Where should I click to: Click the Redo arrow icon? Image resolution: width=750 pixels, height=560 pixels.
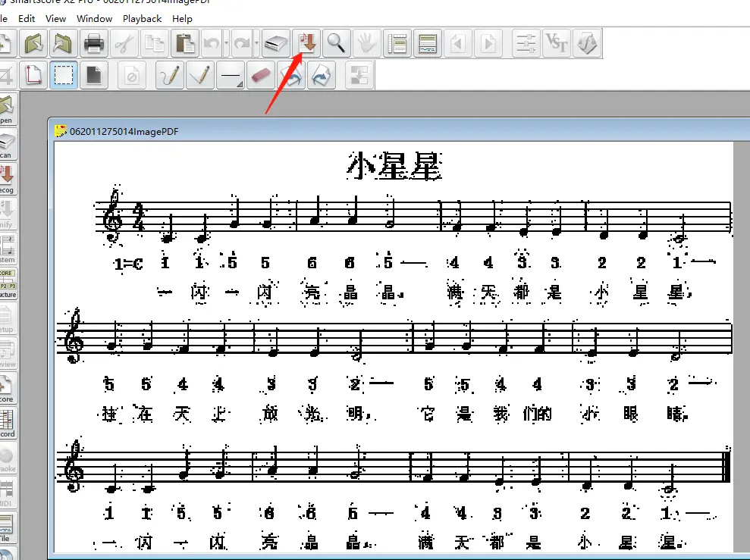242,43
